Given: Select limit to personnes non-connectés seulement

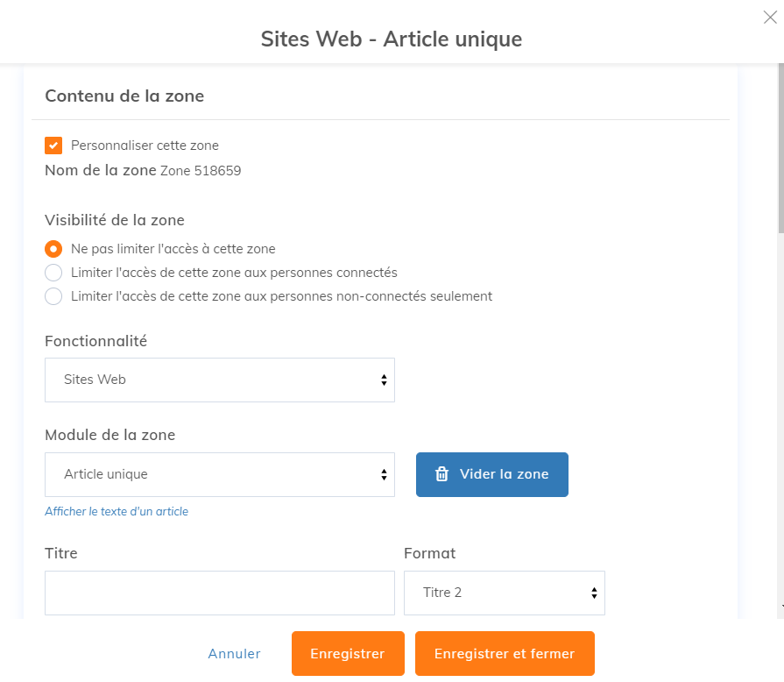Looking at the screenshot, I should coord(53,296).
